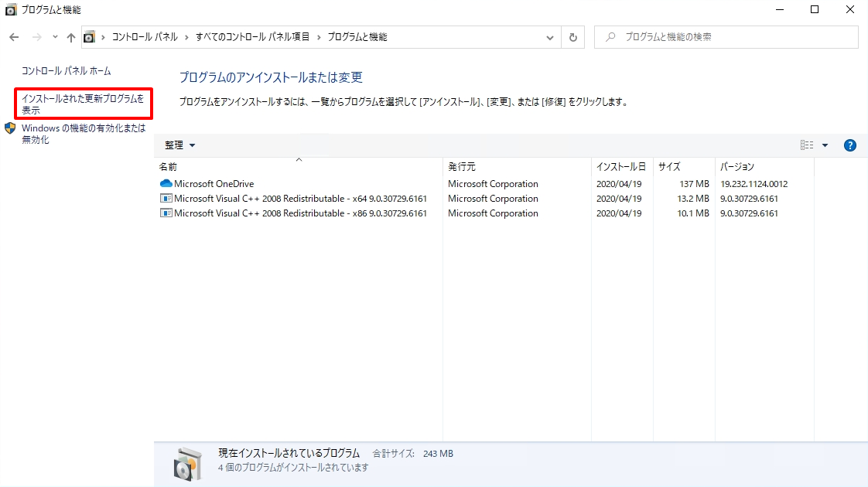Click the shield icon beside Windows の機能
This screenshot has width=868, height=487.
10,128
